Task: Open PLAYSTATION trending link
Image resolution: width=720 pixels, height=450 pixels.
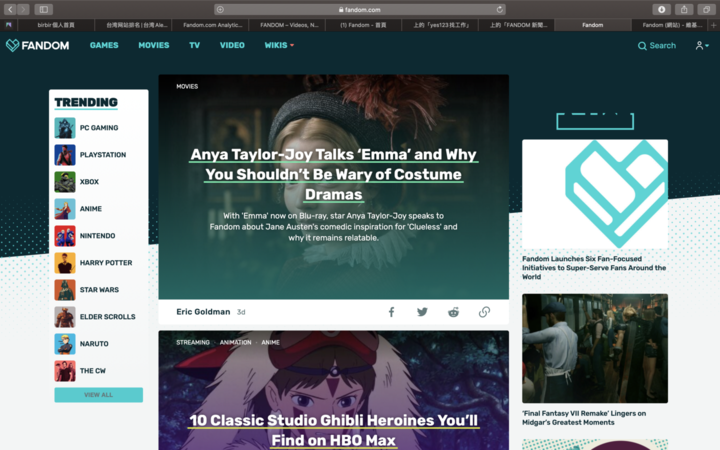Action: pos(103,155)
